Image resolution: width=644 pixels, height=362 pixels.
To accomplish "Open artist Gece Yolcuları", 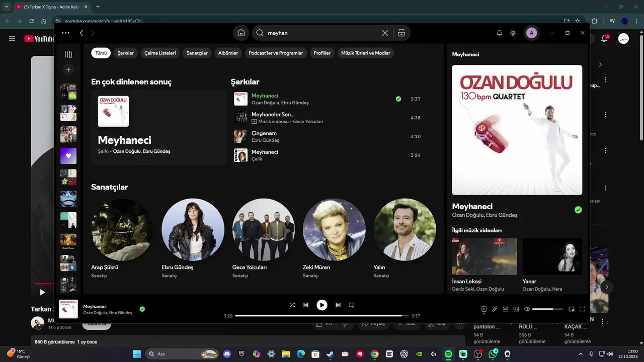I will tap(264, 230).
